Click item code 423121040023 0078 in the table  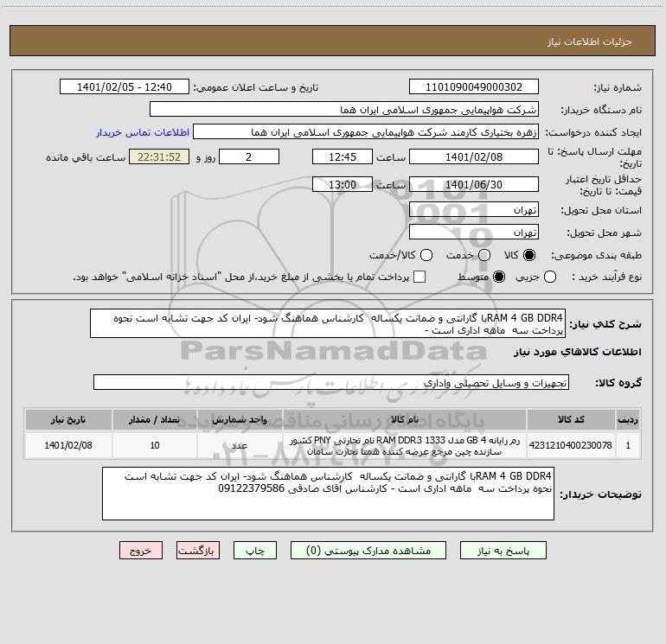(x=571, y=445)
